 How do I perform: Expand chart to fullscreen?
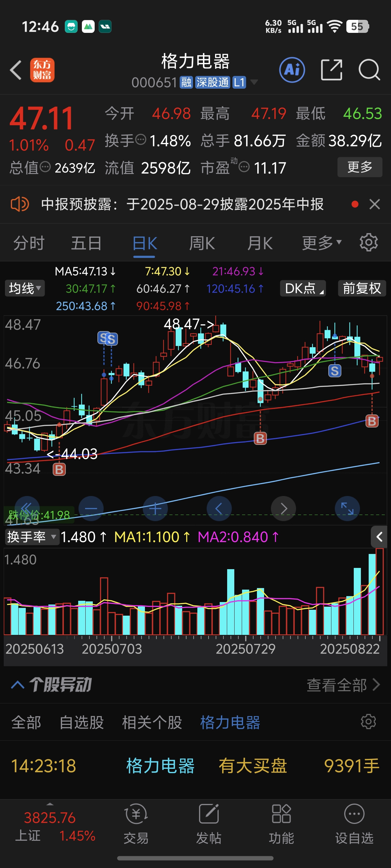tap(347, 508)
